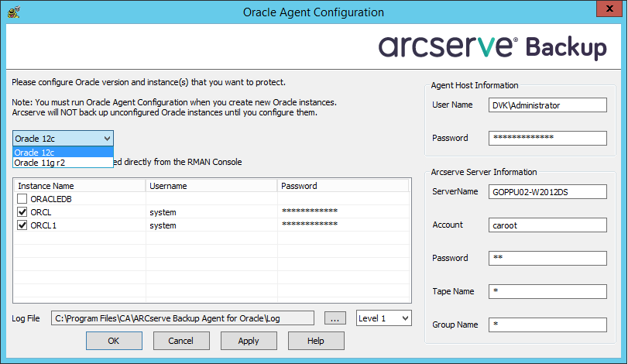Collapse the Oracle version dropdown arrow

point(107,139)
